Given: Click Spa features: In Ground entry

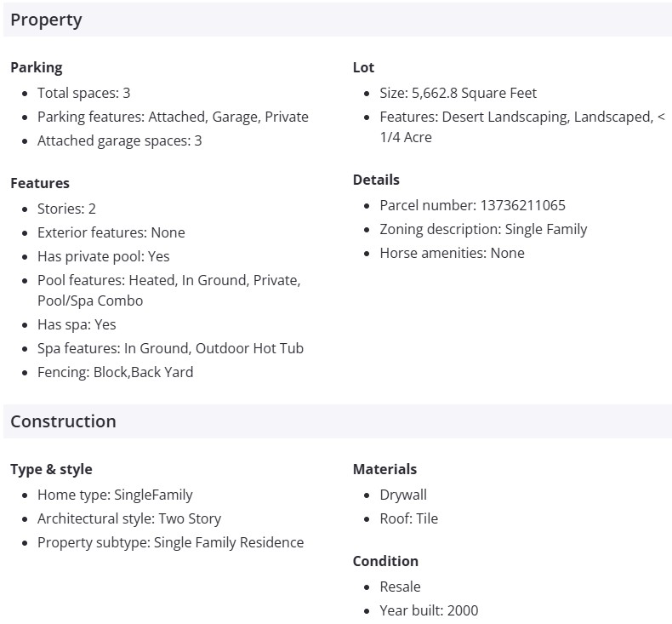Looking at the screenshot, I should pos(170,348).
